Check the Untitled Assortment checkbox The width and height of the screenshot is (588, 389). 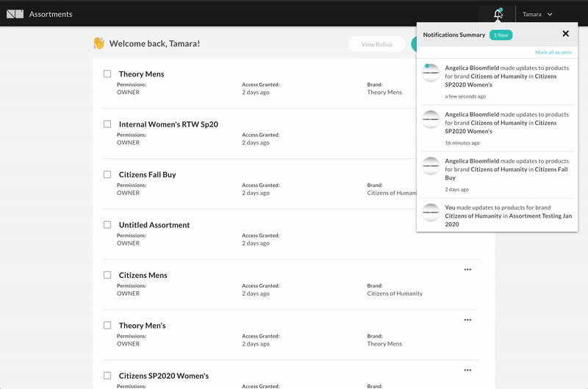point(107,224)
